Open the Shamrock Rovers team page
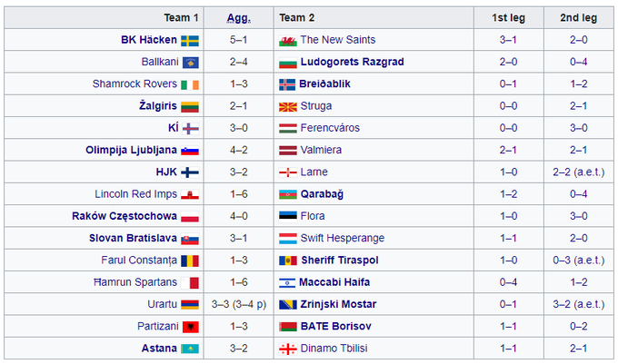Image resolution: width=618 pixels, height=364 pixels. click(x=135, y=84)
